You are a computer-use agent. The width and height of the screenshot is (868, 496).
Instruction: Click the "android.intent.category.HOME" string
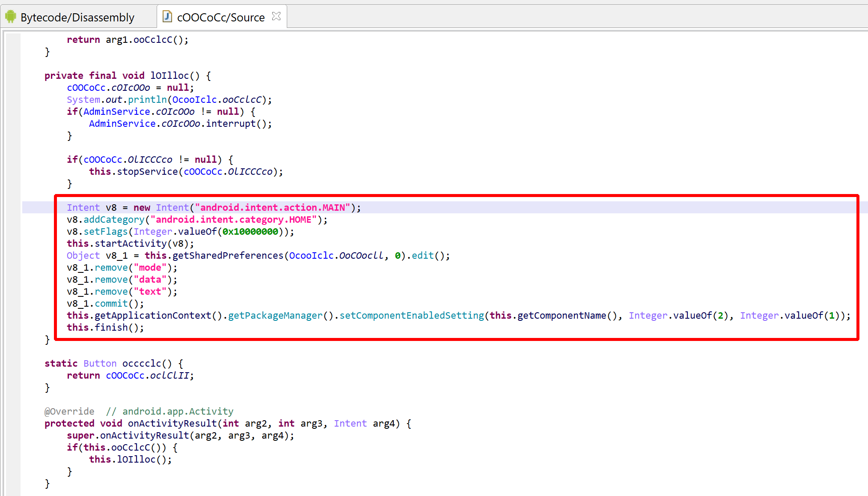click(x=233, y=220)
